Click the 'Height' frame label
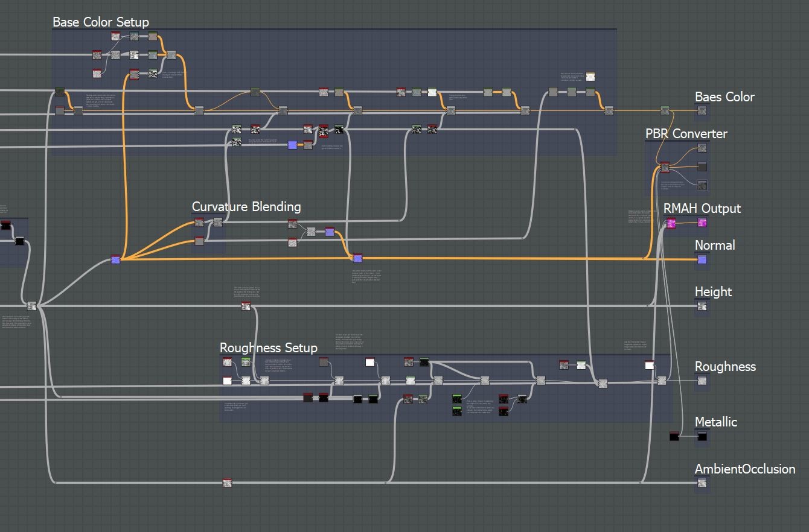The height and width of the screenshot is (532, 809). 713,292
